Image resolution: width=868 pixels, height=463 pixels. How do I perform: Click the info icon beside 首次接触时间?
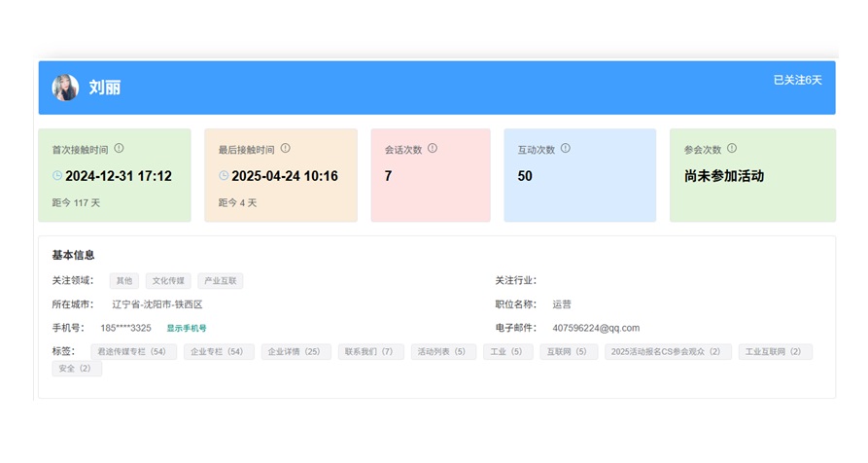click(x=119, y=149)
